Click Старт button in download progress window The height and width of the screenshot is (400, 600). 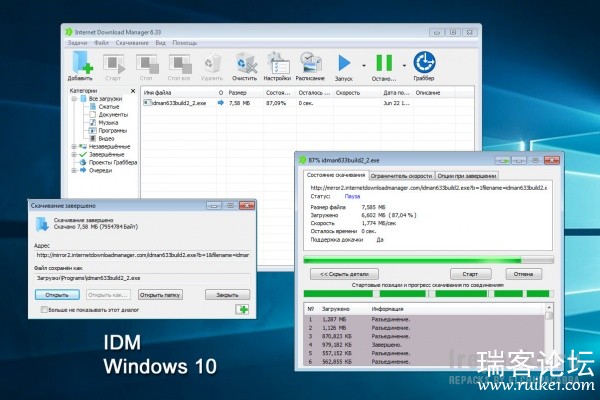point(470,274)
